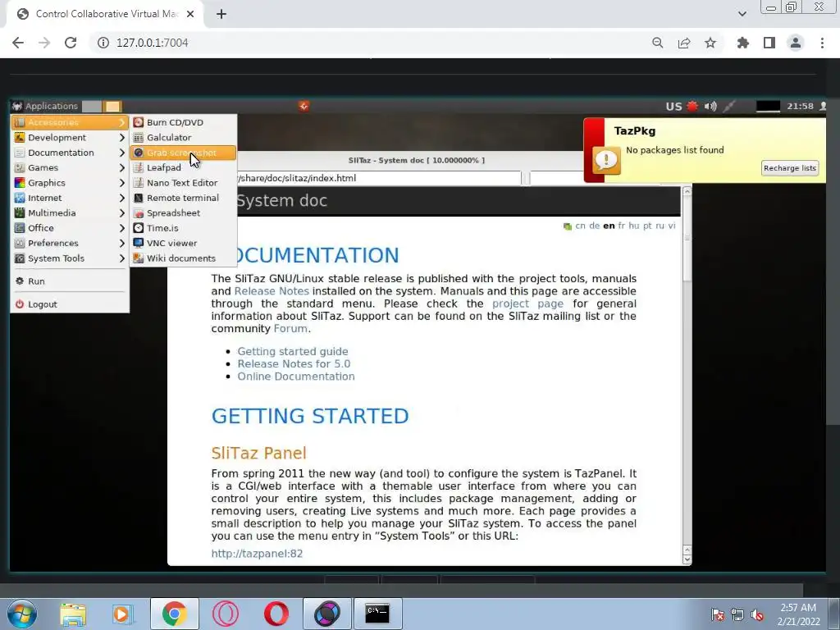
Task: Click the doc browser URL field
Action: [x=377, y=178]
